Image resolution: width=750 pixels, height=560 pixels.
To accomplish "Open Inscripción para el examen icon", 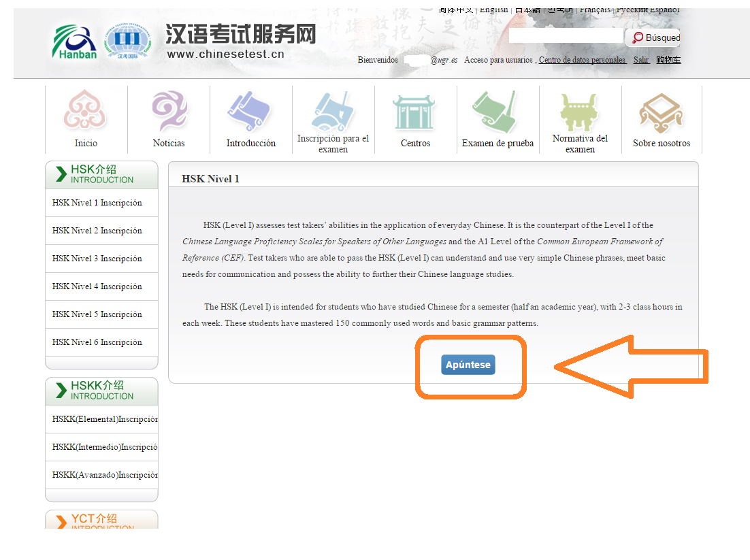I will (332, 112).
